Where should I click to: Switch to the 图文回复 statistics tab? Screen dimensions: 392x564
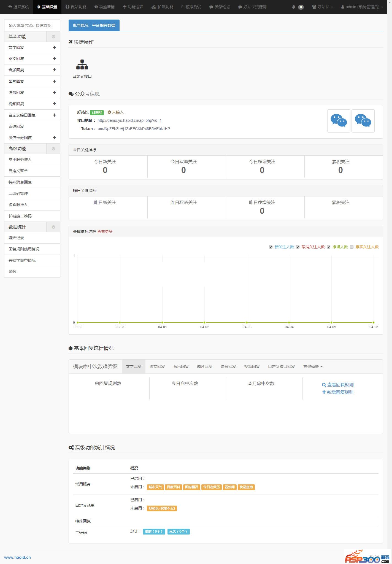click(x=157, y=366)
